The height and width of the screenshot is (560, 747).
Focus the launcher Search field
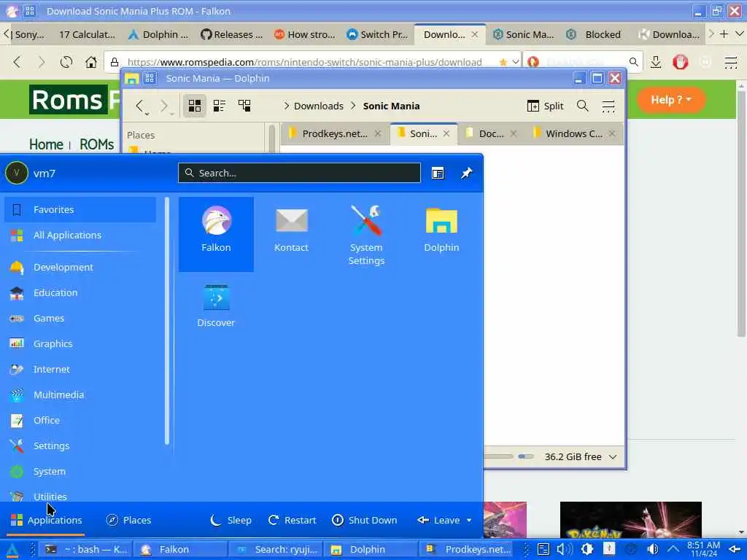299,173
